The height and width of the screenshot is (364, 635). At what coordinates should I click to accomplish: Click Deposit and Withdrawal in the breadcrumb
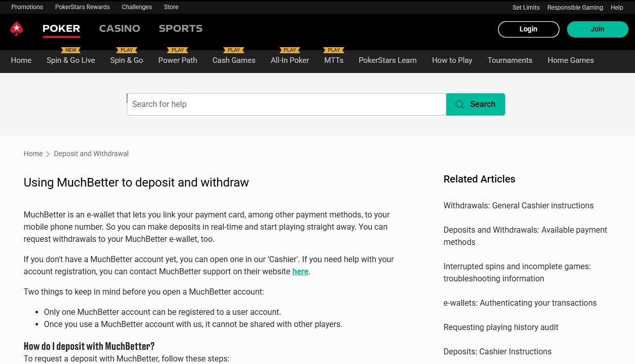(x=91, y=154)
